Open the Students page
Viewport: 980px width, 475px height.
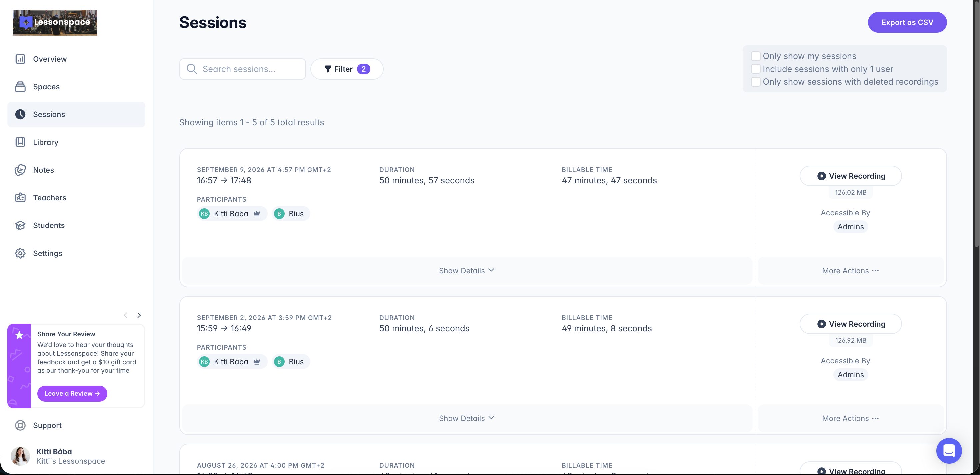tap(76, 225)
